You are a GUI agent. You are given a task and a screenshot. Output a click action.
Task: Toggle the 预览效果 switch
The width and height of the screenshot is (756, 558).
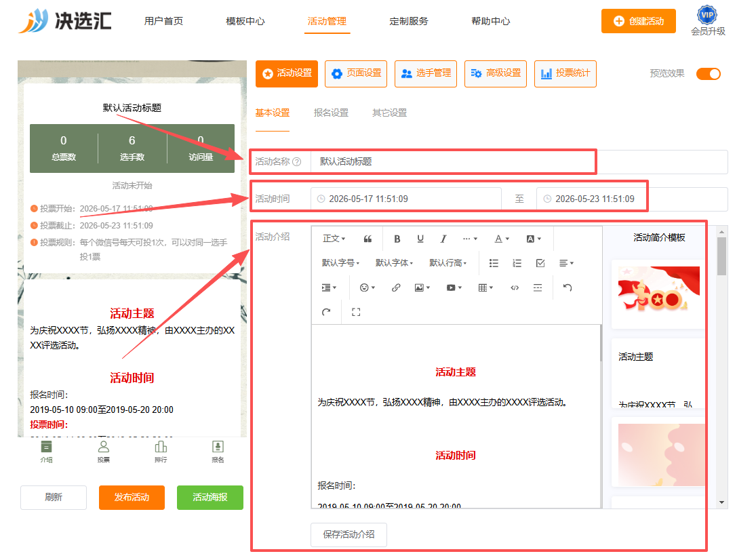pyautogui.click(x=709, y=74)
